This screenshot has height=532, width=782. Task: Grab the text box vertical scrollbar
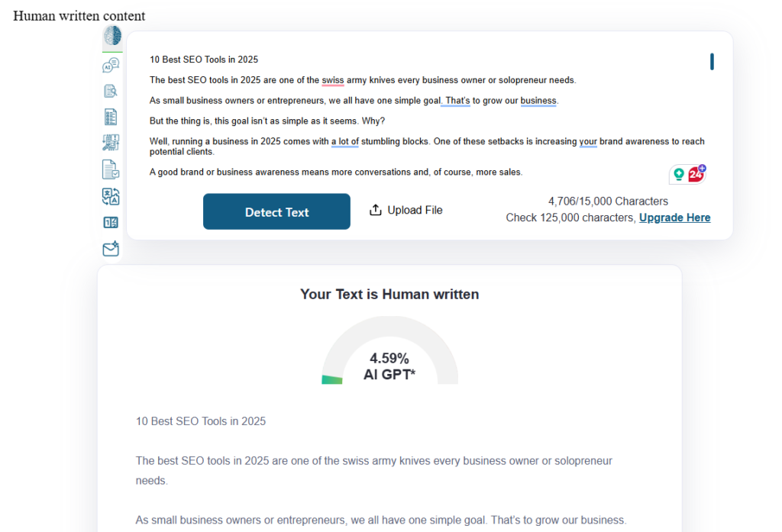pos(712,62)
